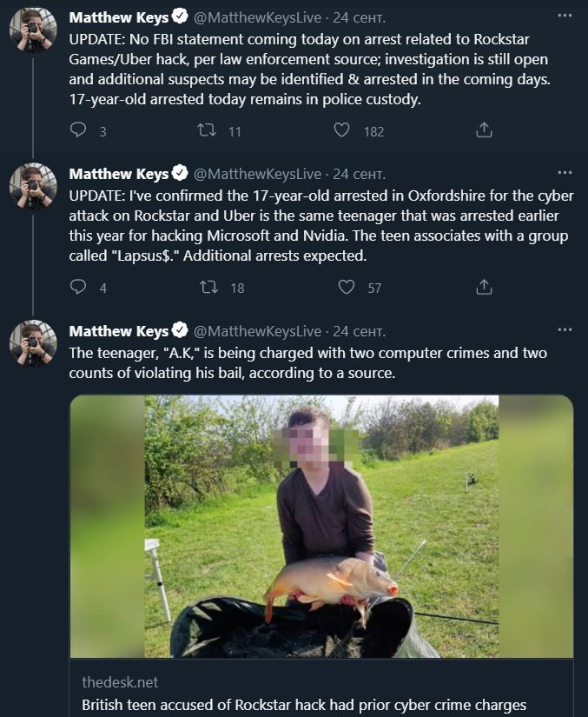Open more options on the second tweet
The width and height of the screenshot is (588, 717).
tap(565, 173)
